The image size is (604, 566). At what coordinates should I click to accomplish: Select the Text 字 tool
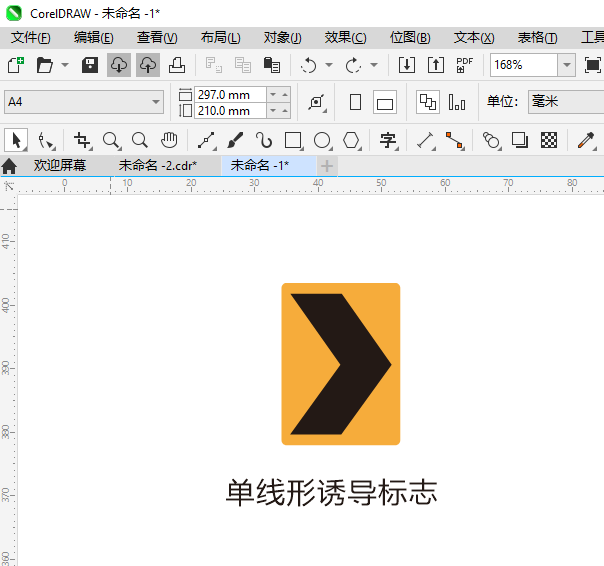click(388, 140)
